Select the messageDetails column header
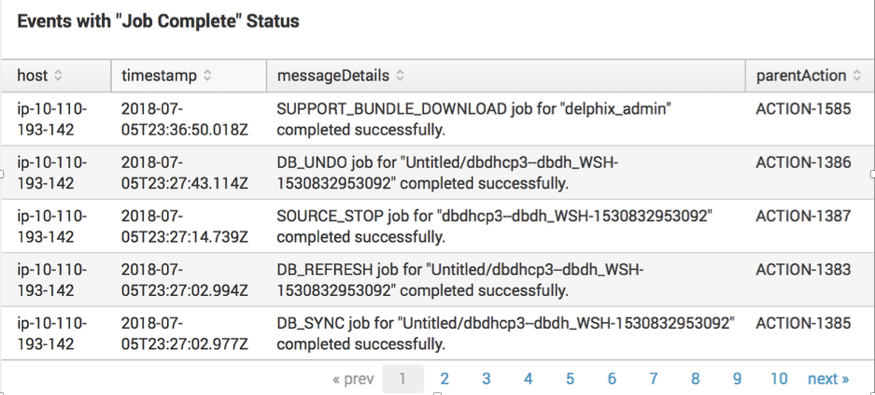This screenshot has width=875, height=395. pyautogui.click(x=506, y=75)
